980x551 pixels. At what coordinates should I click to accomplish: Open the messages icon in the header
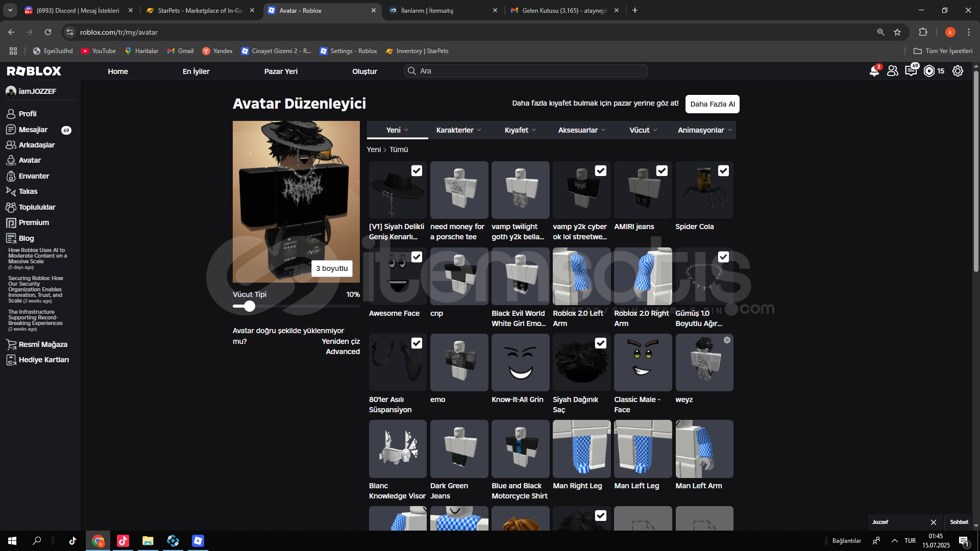tap(911, 71)
